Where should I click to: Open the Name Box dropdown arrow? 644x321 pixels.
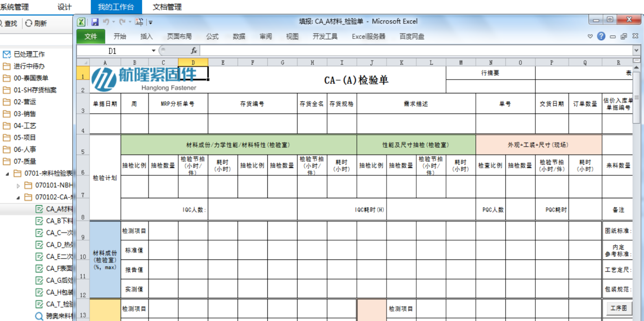(154, 51)
